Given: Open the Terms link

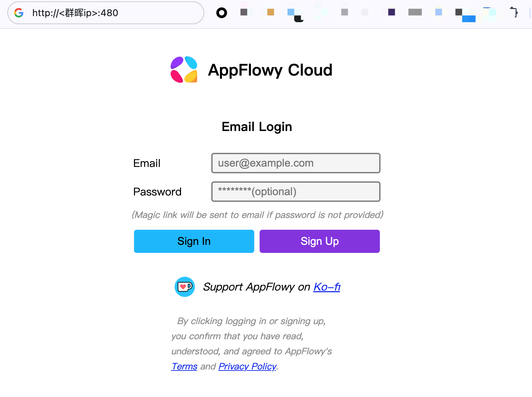Looking at the screenshot, I should (184, 366).
